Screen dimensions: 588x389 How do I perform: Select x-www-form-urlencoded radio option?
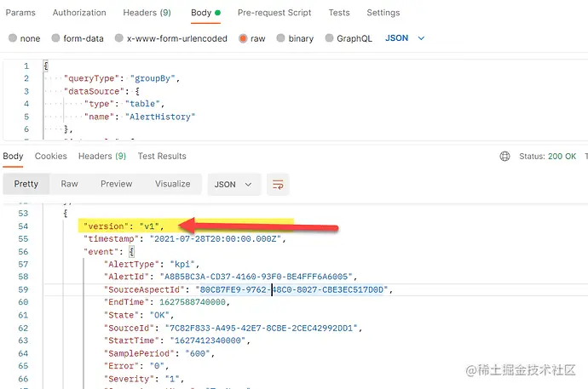(x=119, y=38)
